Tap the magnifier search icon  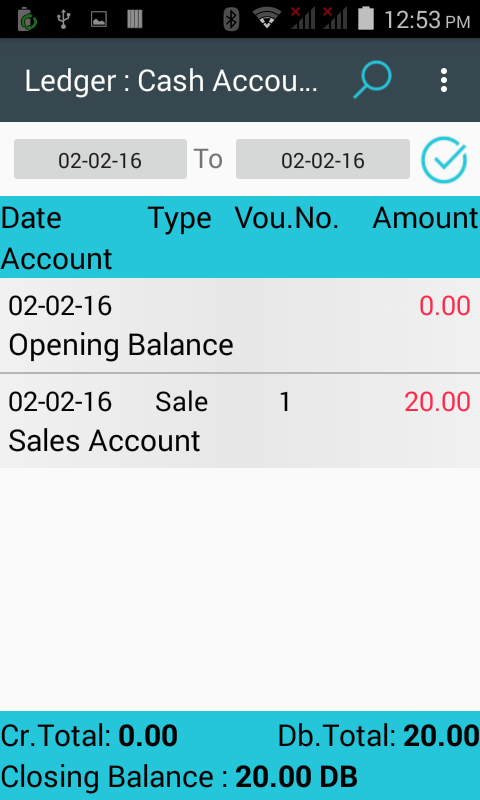click(372, 80)
